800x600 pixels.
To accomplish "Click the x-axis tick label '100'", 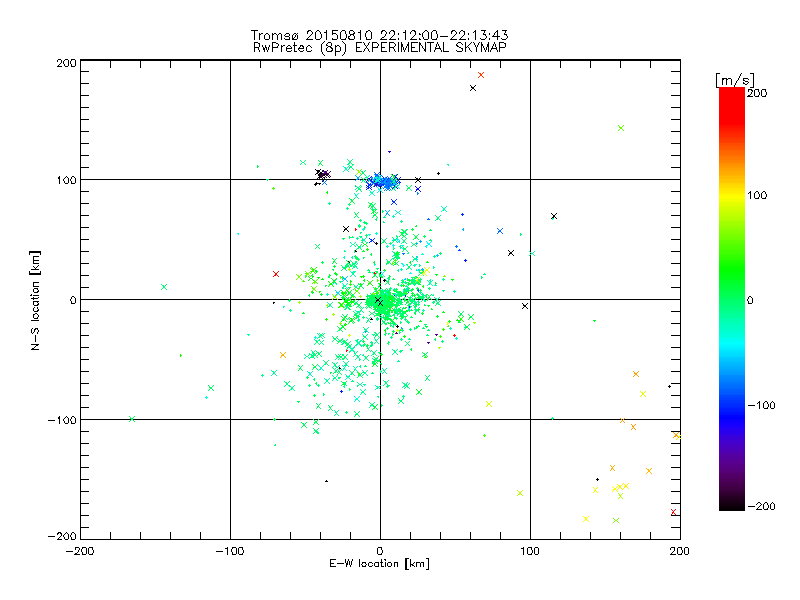I will tap(530, 552).
